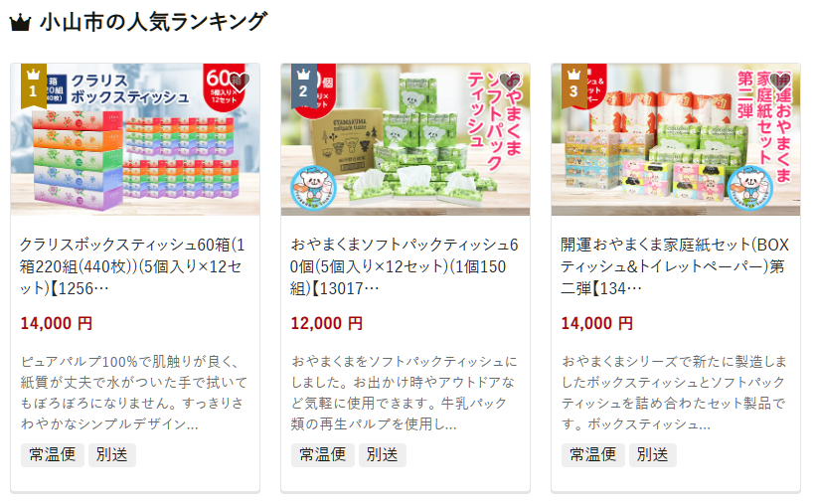Open おやまくまソフトパックティッシュ60個 title link
This screenshot has height=504, width=814.
(x=404, y=266)
